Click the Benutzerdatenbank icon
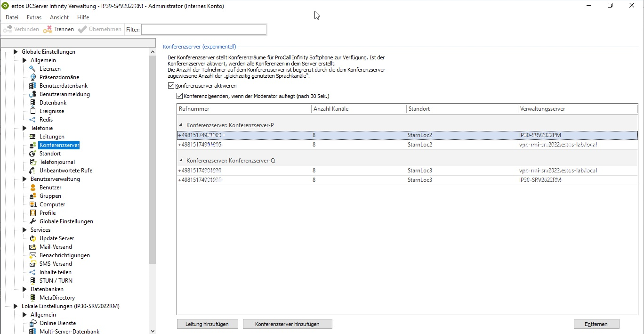 (x=32, y=86)
